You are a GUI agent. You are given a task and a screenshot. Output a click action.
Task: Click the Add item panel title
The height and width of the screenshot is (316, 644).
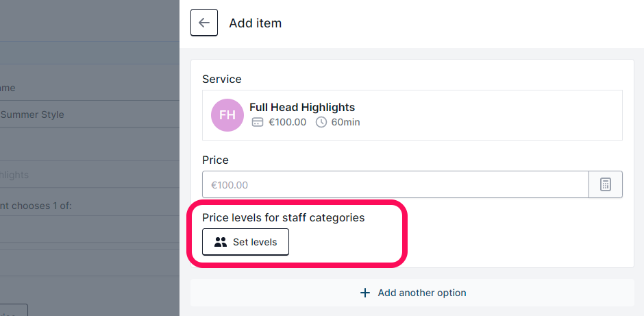(256, 23)
